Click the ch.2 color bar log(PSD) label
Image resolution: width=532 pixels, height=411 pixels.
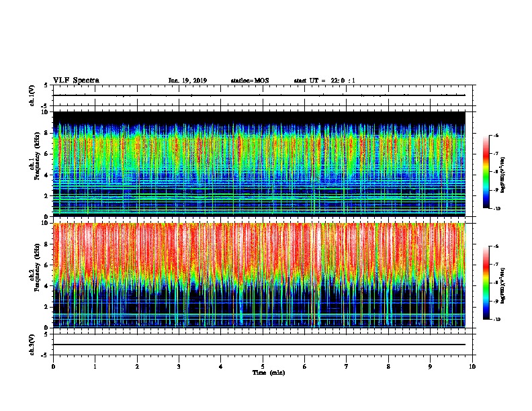[x=503, y=285]
